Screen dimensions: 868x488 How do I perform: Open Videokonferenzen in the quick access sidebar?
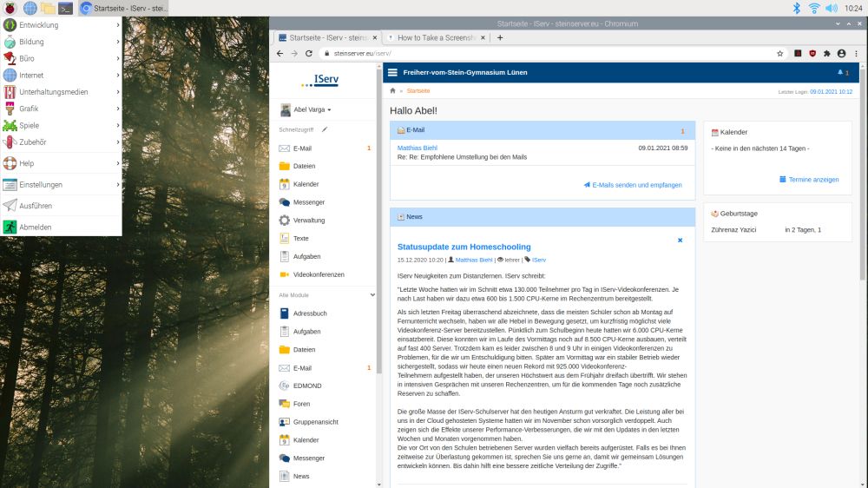click(x=318, y=274)
